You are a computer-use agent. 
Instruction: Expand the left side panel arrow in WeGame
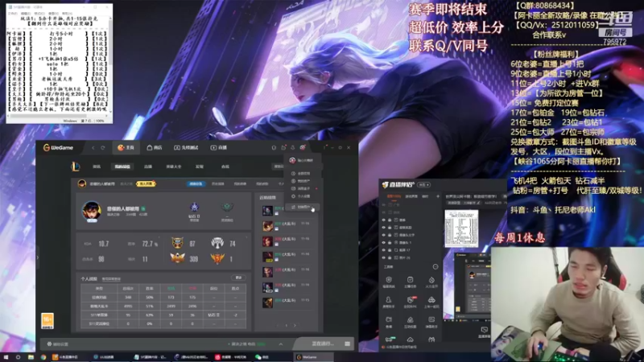[x=38, y=257]
